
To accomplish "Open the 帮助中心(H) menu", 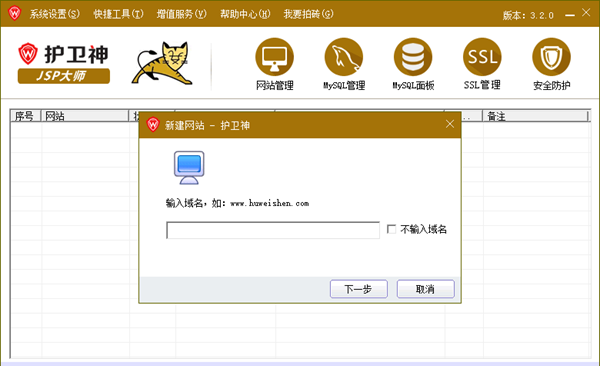I will pyautogui.click(x=245, y=14).
